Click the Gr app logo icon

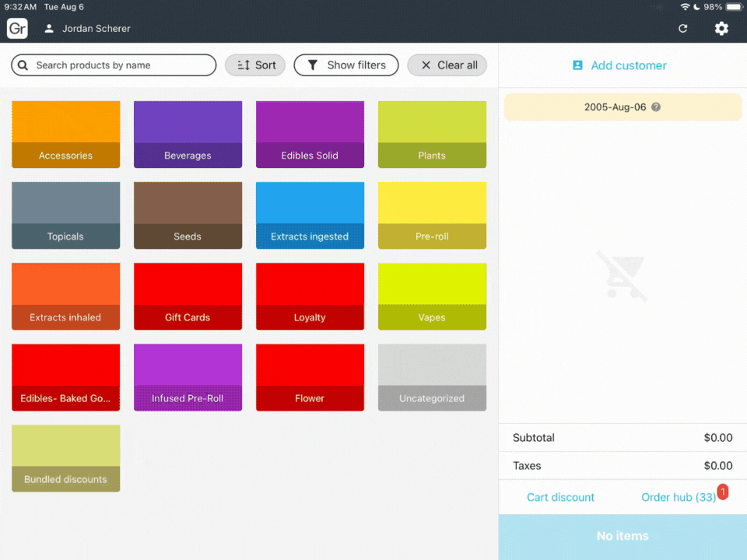(x=17, y=29)
